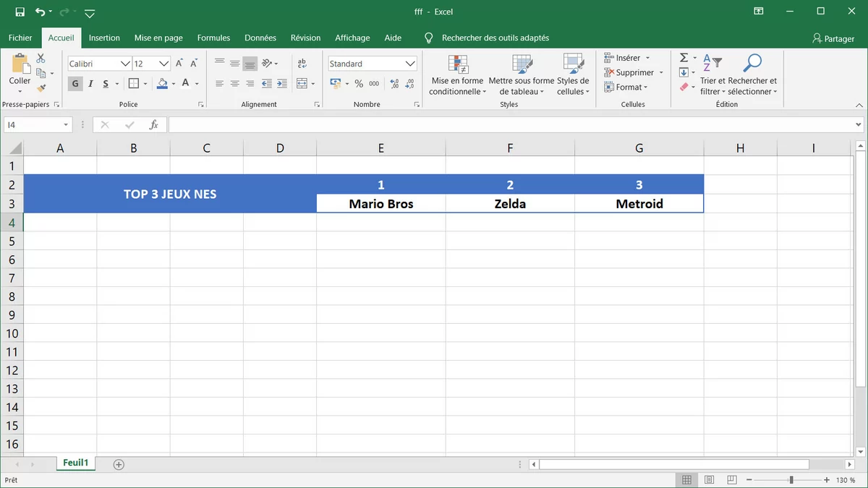Center cell text horizontally
Screen dimensions: 868x488
click(x=234, y=84)
